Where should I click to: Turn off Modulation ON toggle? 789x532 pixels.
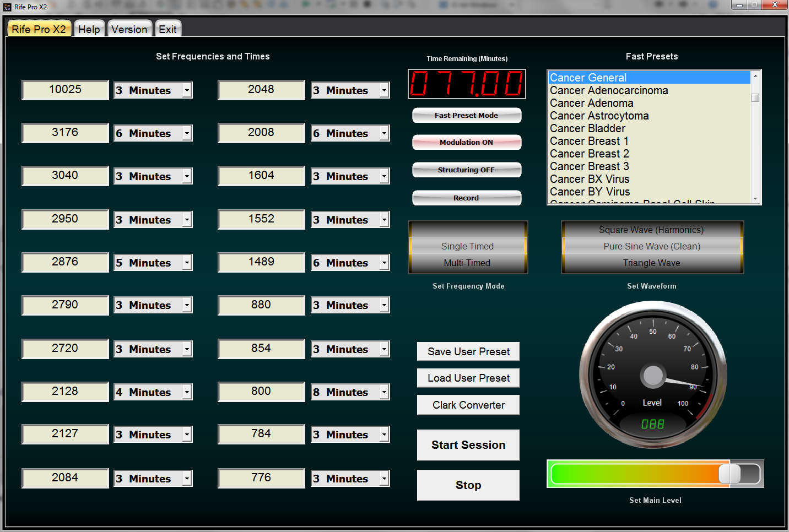(467, 142)
